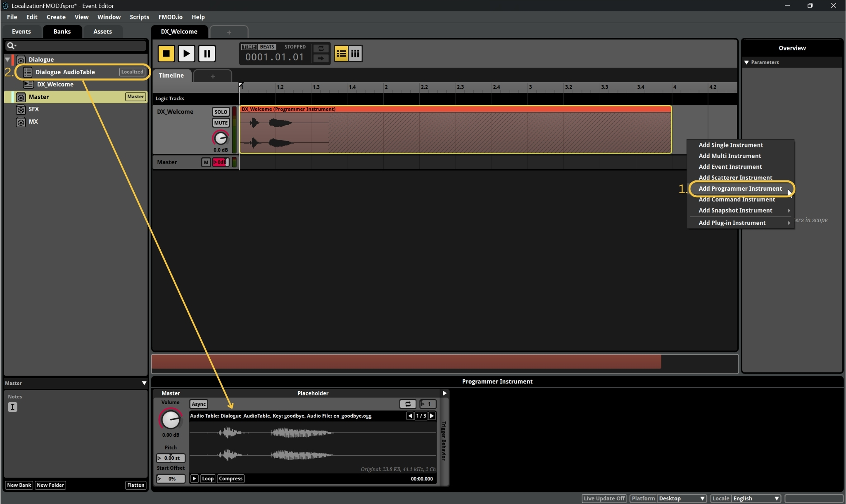Toggle Live Update Off button
Image resolution: width=846 pixels, height=504 pixels.
click(x=604, y=498)
